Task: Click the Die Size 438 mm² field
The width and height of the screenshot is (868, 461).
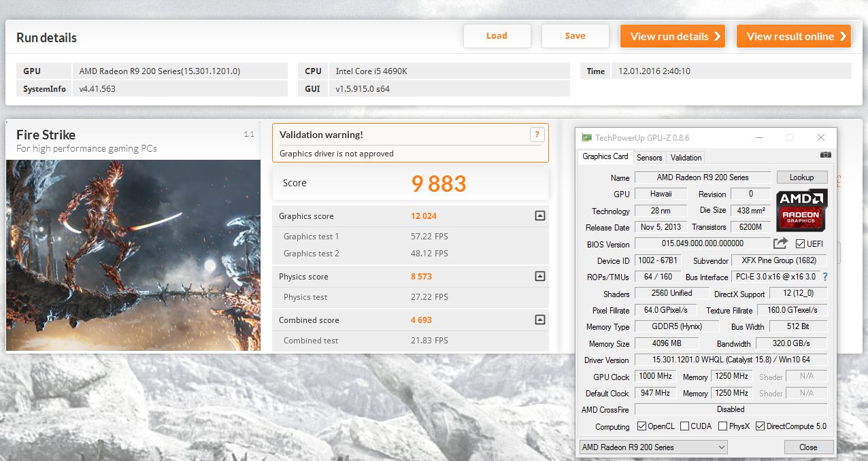Action: [751, 210]
